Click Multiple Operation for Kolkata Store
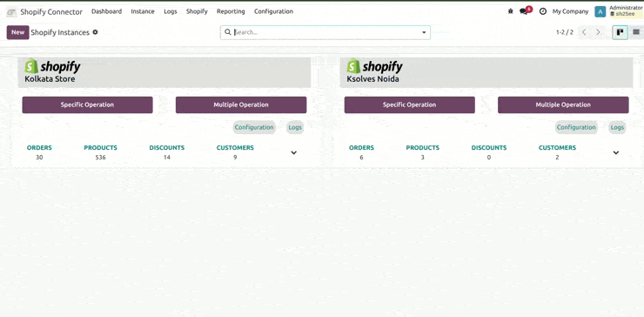The width and height of the screenshot is (644, 317). (x=241, y=105)
